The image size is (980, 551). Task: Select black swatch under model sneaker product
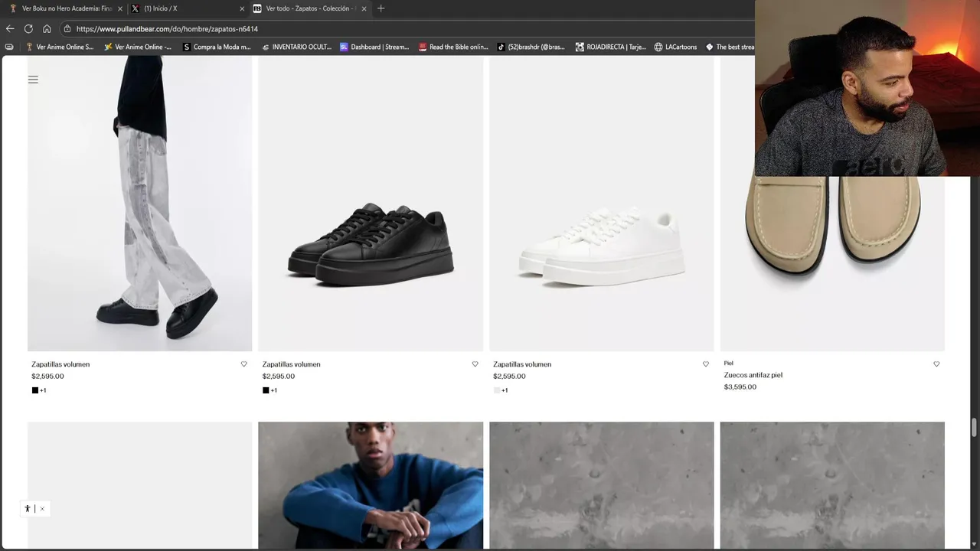[x=34, y=390]
